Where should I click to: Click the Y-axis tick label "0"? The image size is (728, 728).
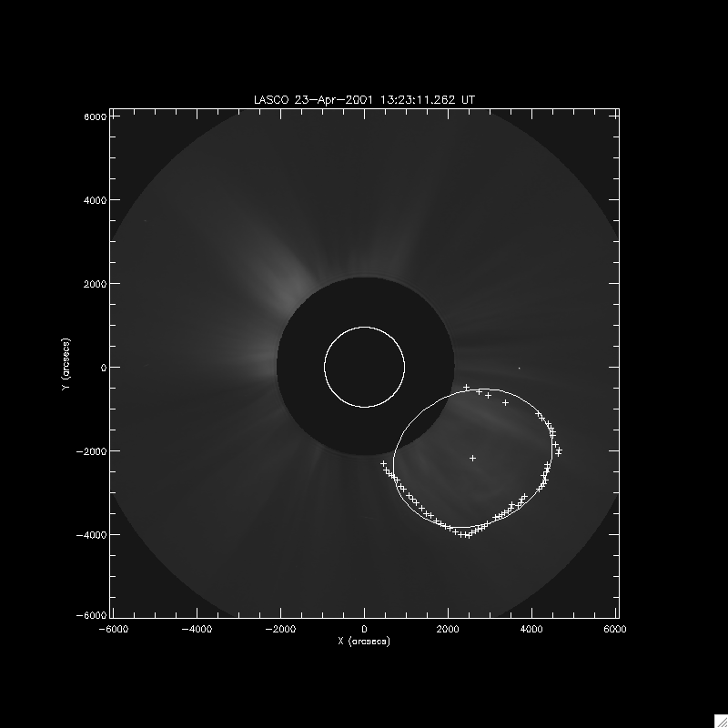coord(104,368)
